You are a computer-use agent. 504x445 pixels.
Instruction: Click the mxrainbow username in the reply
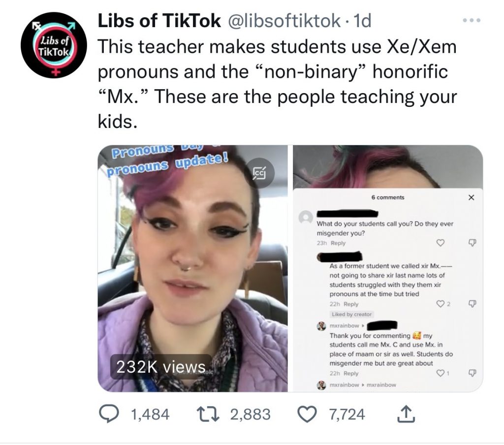click(344, 326)
